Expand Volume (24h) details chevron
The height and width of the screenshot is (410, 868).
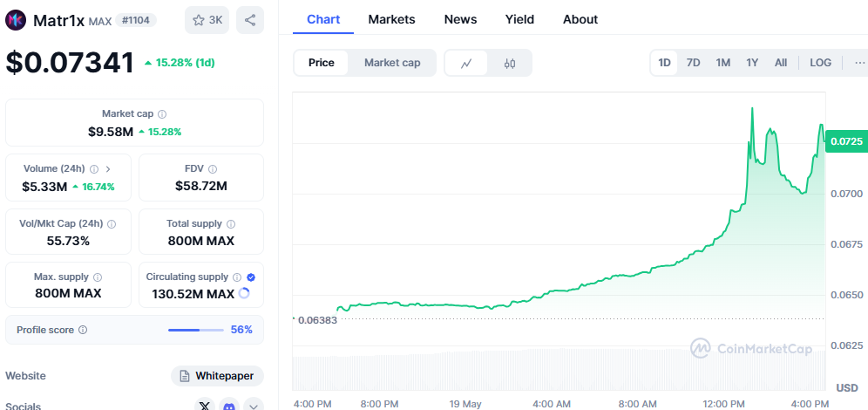pyautogui.click(x=108, y=169)
